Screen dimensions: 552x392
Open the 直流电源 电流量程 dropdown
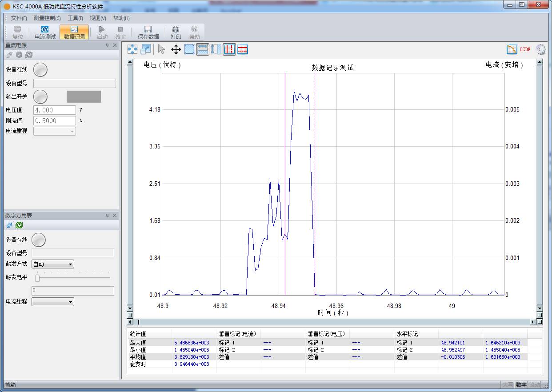(55, 131)
